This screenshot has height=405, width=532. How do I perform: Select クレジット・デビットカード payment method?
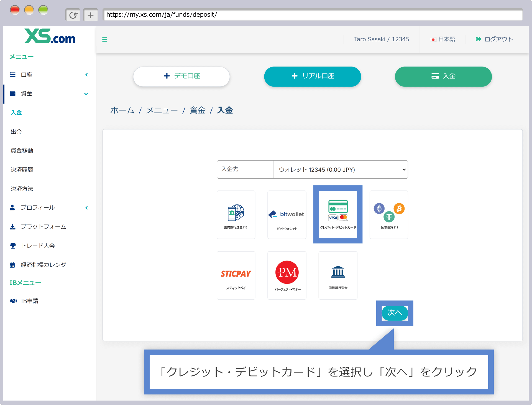click(x=338, y=214)
